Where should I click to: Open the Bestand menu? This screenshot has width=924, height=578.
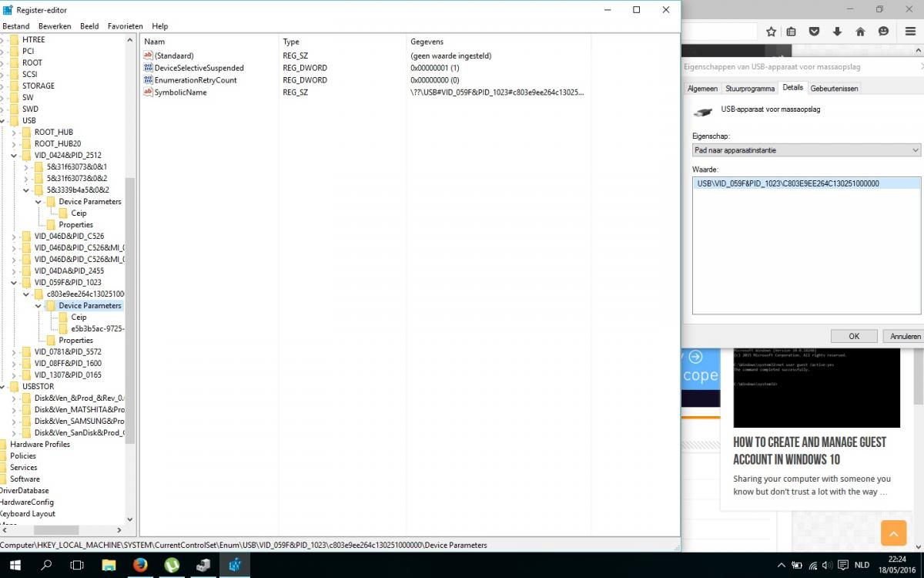point(15,26)
